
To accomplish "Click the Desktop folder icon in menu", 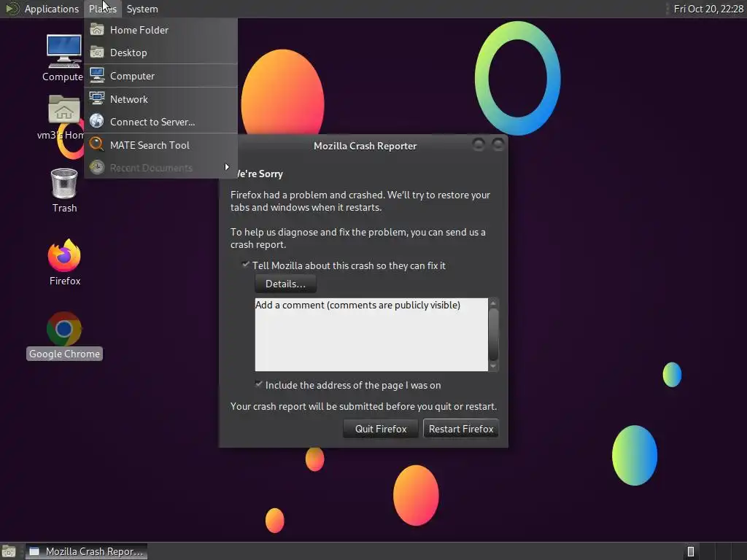I will (97, 52).
